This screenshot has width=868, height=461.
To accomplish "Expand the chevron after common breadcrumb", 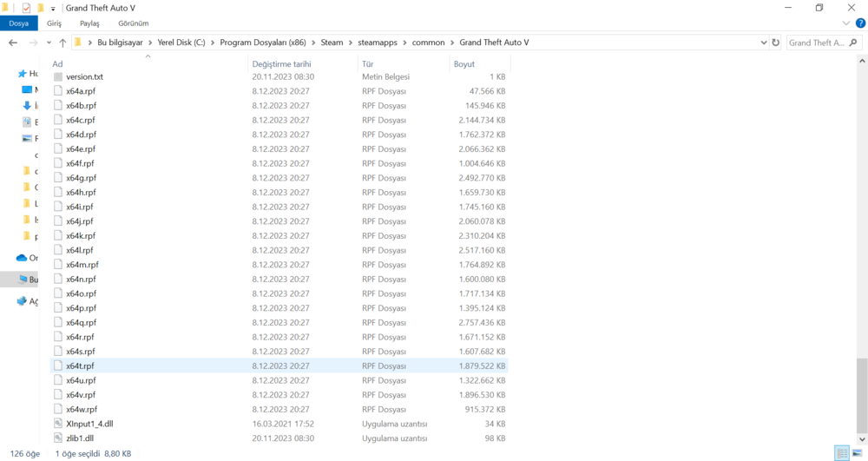I will [x=451, y=43].
